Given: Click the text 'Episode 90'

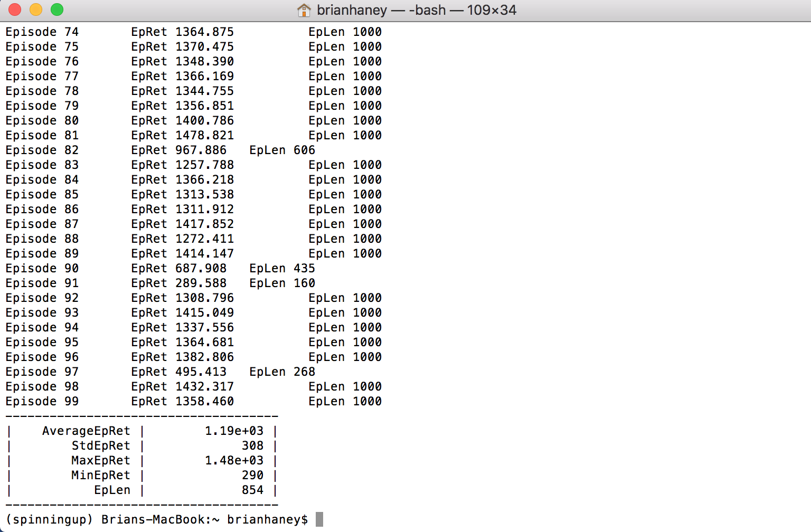Looking at the screenshot, I should pos(42,268).
